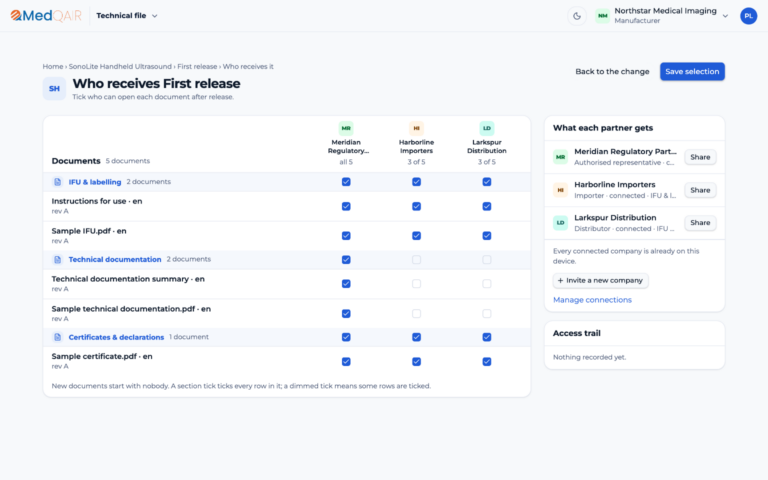Untick Certificates & declarations section for Larkspur
Screen dimensions: 768x480
tap(487, 337)
